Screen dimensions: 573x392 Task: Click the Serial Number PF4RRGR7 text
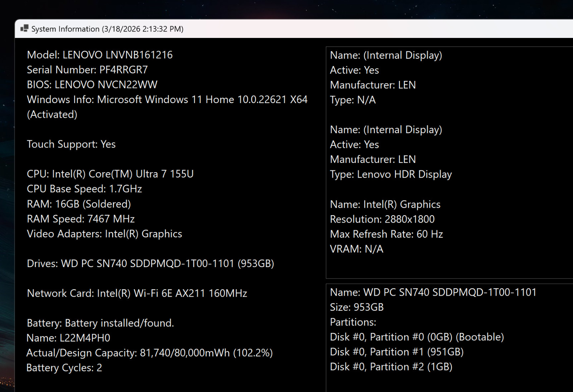click(x=87, y=70)
